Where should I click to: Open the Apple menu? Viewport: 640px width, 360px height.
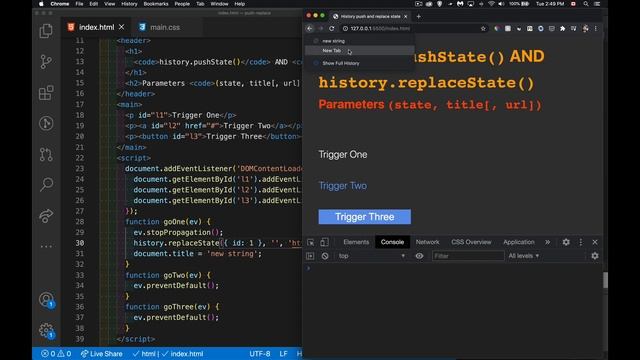41,4
